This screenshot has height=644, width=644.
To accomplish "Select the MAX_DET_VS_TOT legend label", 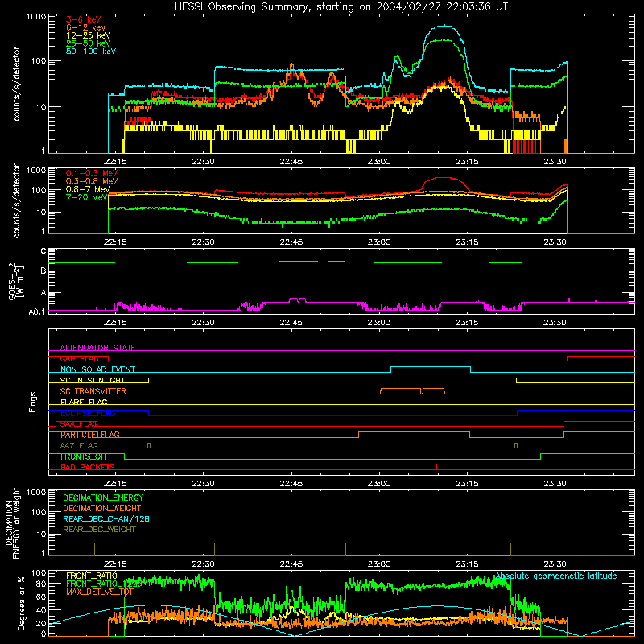I will click(100, 592).
